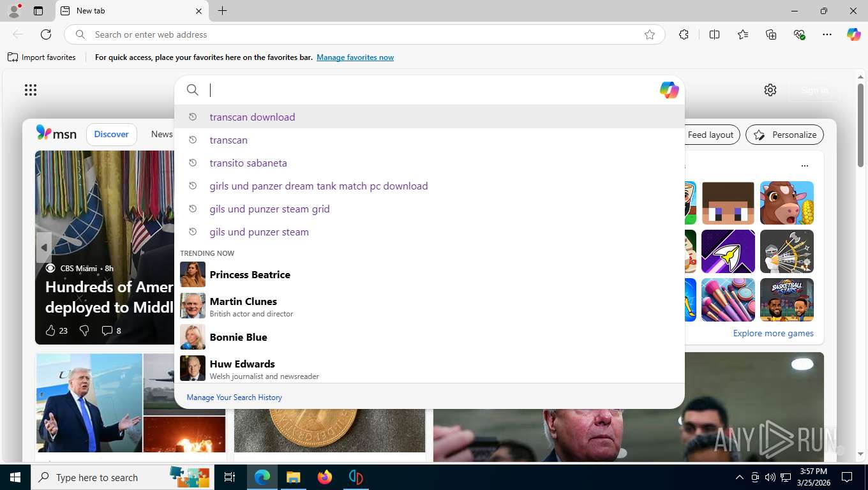Switch to the News tab

tap(162, 134)
